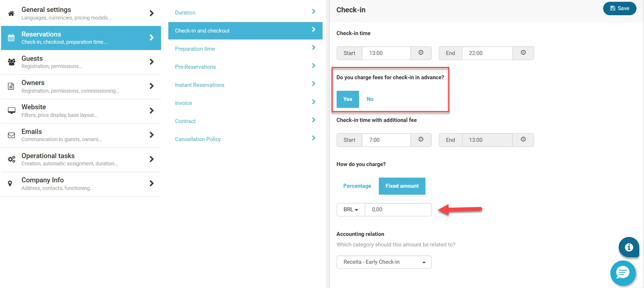
Task: Select the Fixed amount button
Action: 402,186
